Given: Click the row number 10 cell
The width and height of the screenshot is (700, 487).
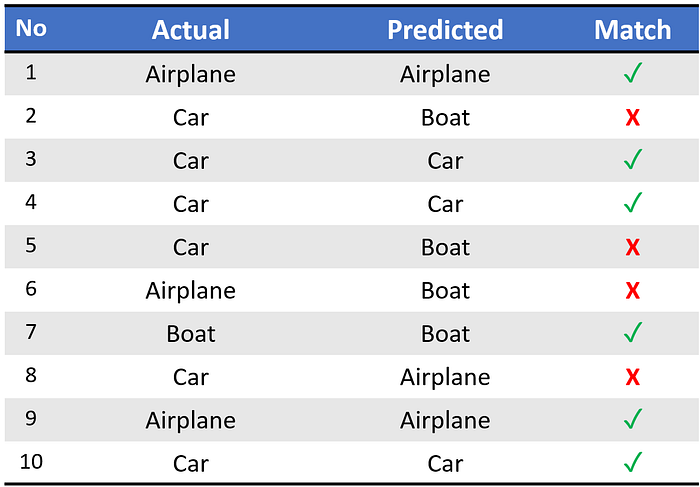Looking at the screenshot, I should (x=31, y=462).
